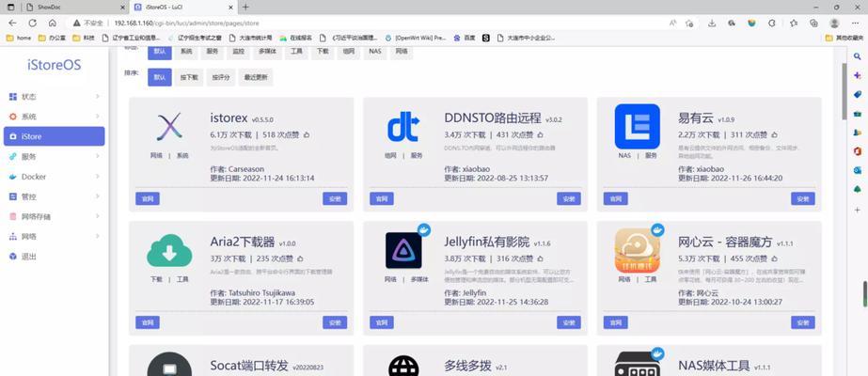
Task: Open the 网心云 容器魔方 app icon
Action: coord(638,250)
